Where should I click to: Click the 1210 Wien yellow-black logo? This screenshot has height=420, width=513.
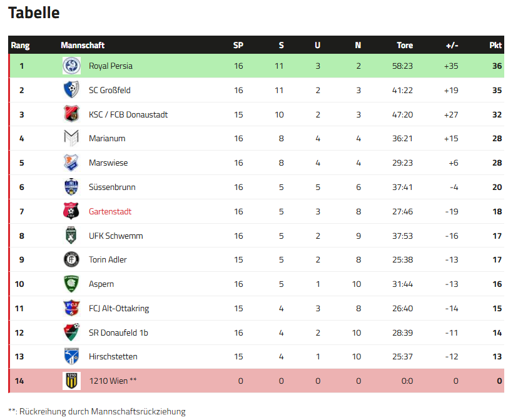[71, 381]
